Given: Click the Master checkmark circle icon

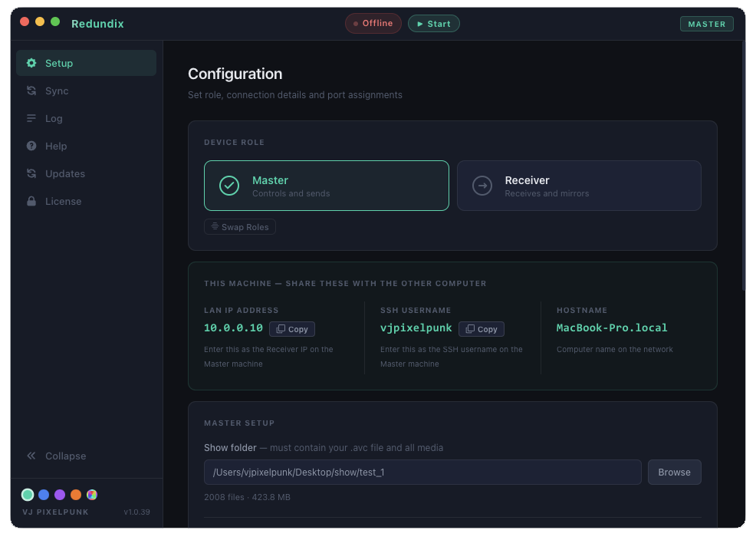Looking at the screenshot, I should 229,186.
